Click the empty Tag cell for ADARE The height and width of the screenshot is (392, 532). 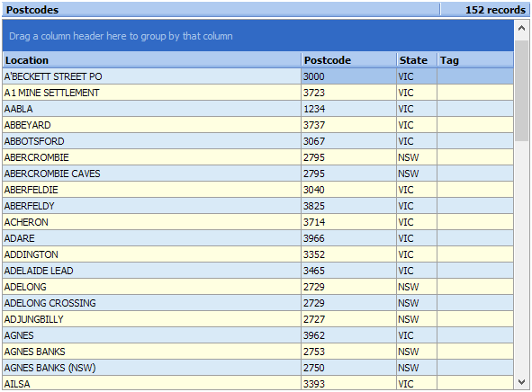coord(475,238)
